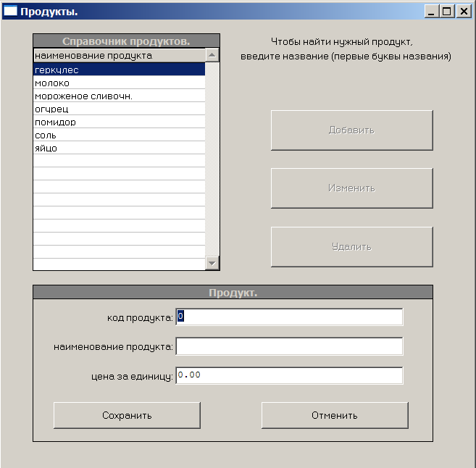Select the молоко product row
This screenshot has height=468, width=476.
click(120, 83)
